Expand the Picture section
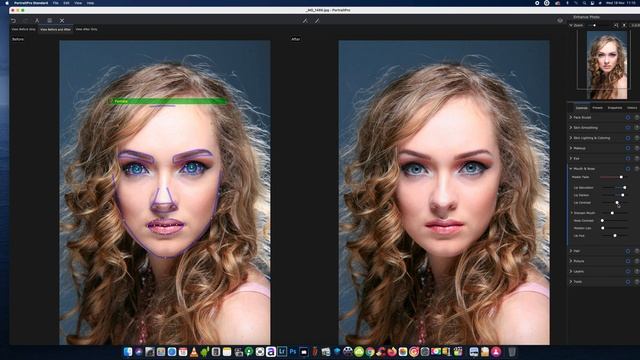Image resolution: width=640 pixels, height=360 pixels. pos(571,261)
